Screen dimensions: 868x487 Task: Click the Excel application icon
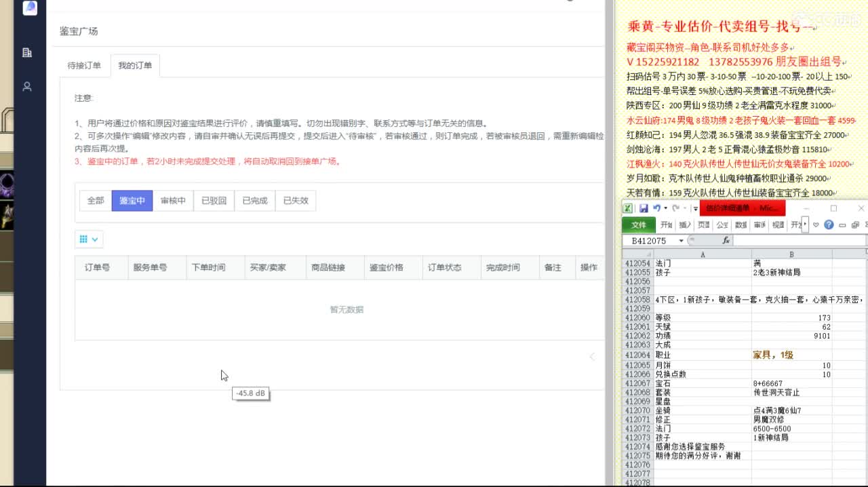[x=628, y=208]
